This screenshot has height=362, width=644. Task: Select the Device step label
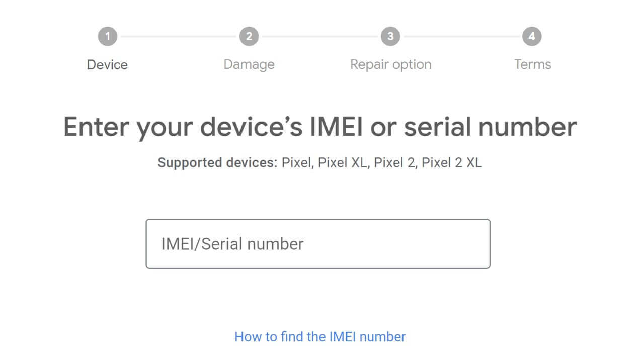pyautogui.click(x=107, y=65)
